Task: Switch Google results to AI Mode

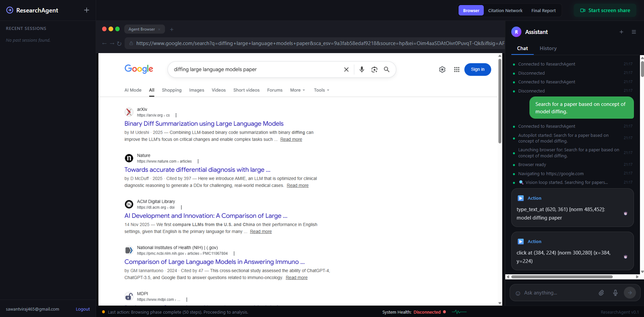Action: point(133,90)
